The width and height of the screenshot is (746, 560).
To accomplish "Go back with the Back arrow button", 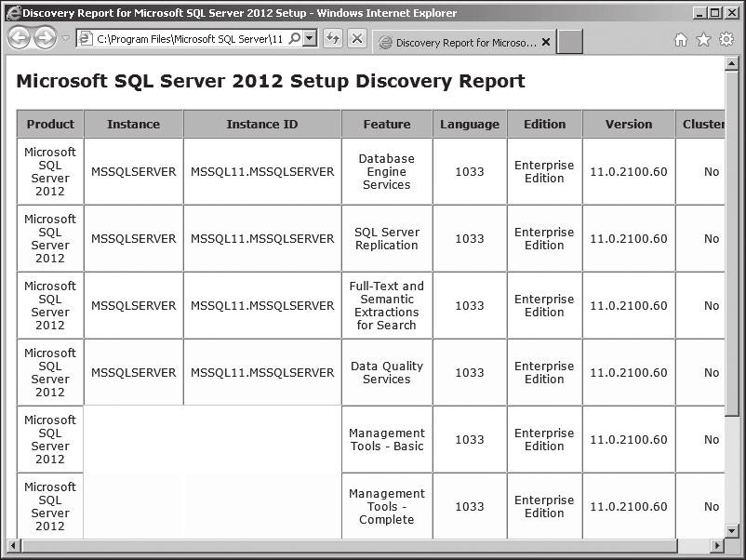I will point(20,38).
